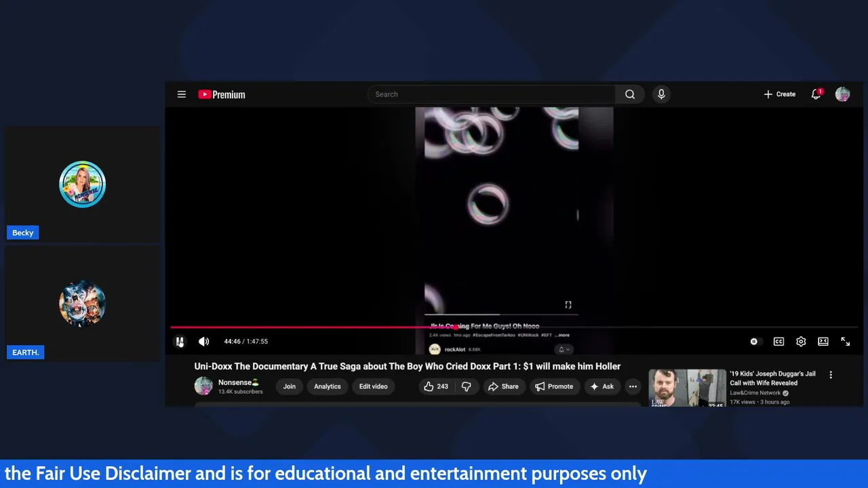Open the YouTube hamburger guide menu

click(x=182, y=94)
